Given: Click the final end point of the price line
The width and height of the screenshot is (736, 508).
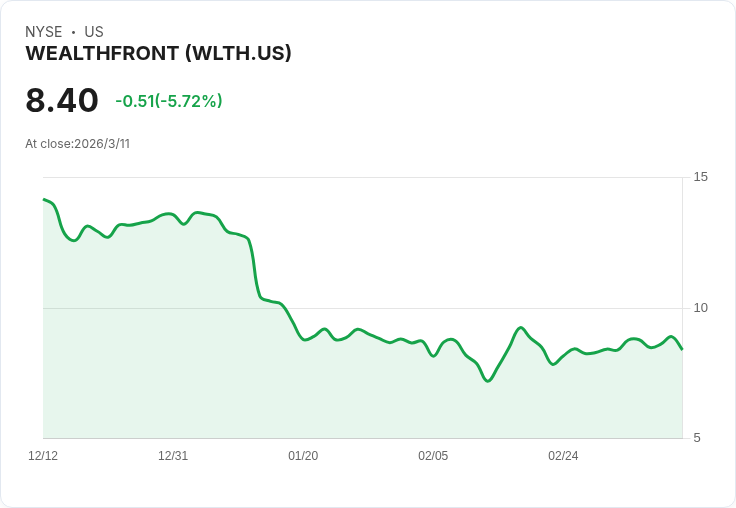Looking at the screenshot, I should (x=682, y=349).
